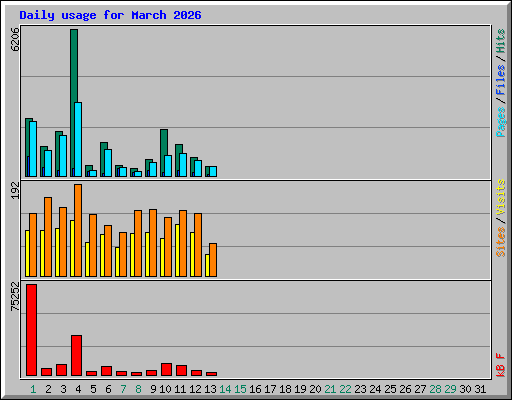This screenshot has width=512, height=400.
Task: Click day 20 on the x-axis
Action: (x=315, y=389)
